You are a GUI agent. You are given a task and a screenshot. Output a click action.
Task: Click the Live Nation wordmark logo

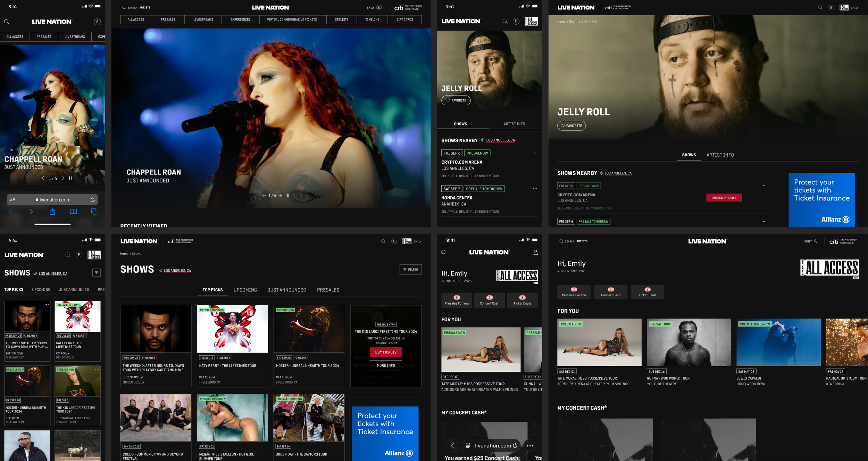[270, 7]
